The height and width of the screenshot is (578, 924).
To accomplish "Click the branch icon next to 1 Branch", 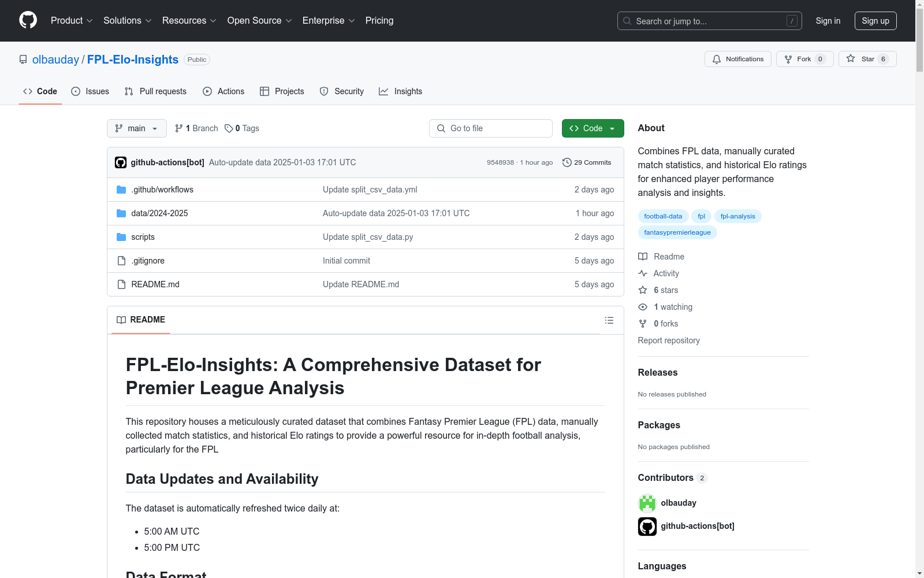I will [179, 128].
